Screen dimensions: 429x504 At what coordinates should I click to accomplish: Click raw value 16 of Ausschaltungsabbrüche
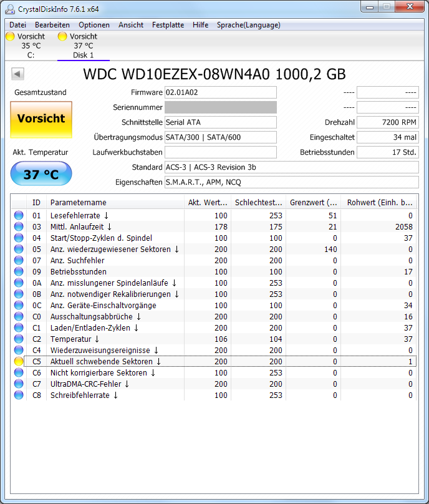pos(408,317)
